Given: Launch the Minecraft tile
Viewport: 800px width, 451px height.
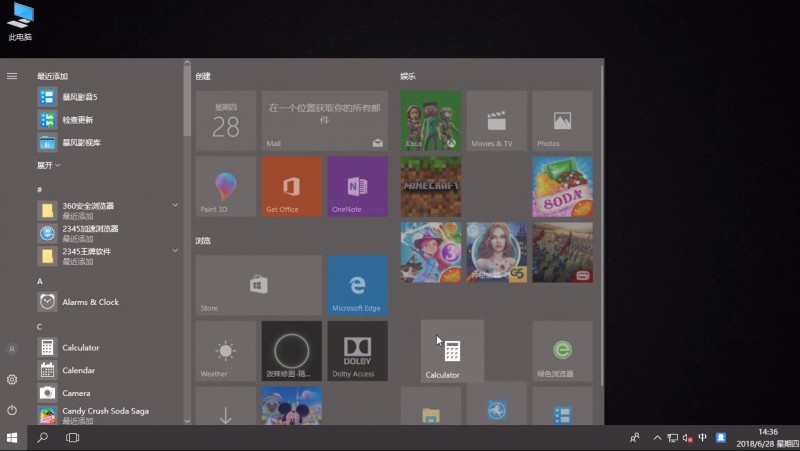Looking at the screenshot, I should pyautogui.click(x=431, y=187).
